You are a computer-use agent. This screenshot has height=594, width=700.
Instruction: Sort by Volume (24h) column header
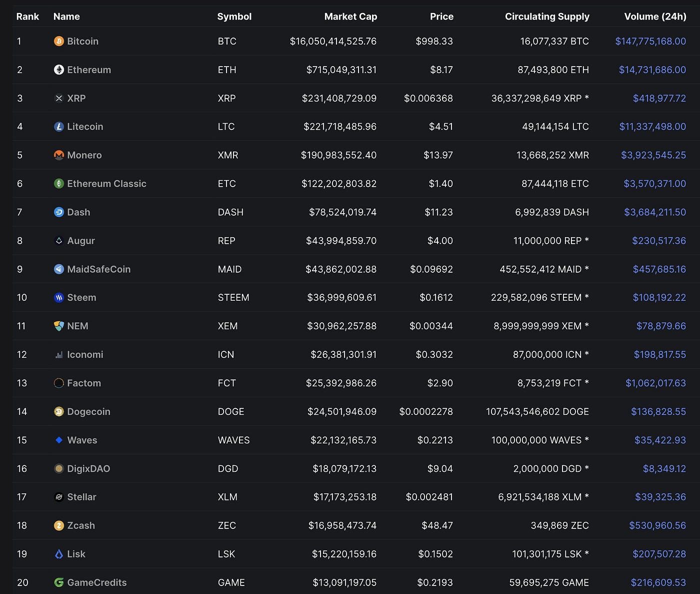(655, 17)
